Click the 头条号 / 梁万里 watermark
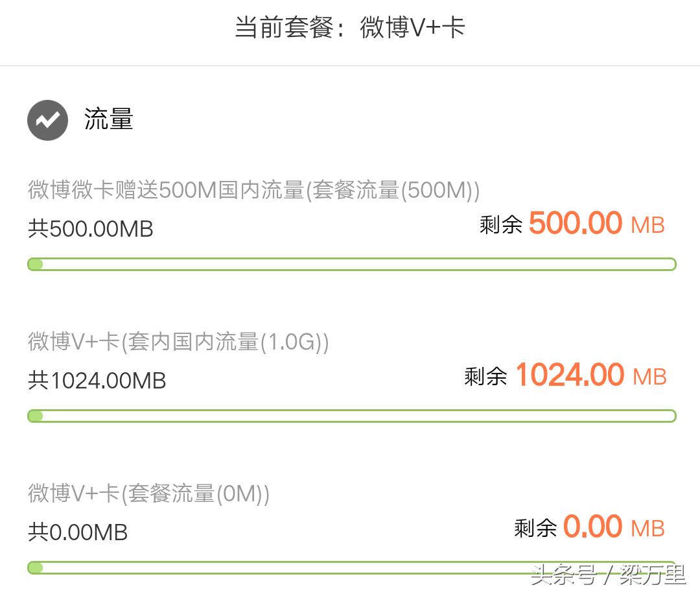This screenshot has height=594, width=700. (607, 575)
